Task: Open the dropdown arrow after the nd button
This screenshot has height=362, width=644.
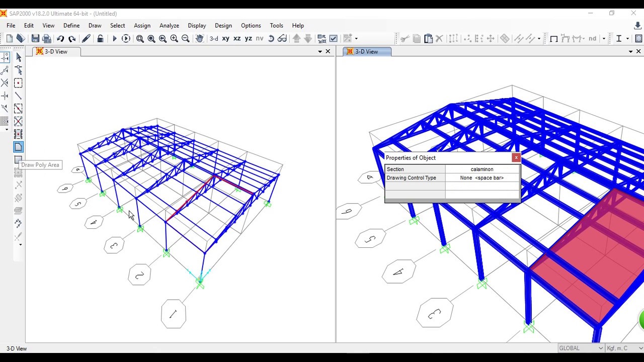Action: pyautogui.click(x=604, y=39)
